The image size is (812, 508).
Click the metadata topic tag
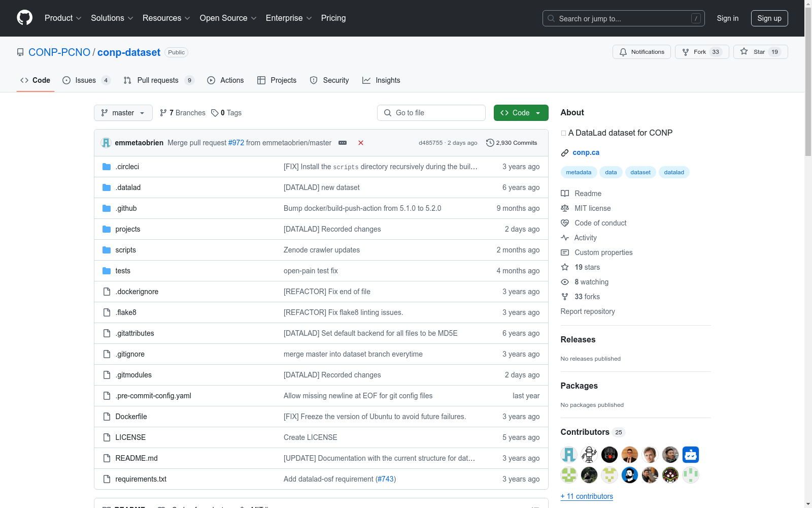coord(579,172)
